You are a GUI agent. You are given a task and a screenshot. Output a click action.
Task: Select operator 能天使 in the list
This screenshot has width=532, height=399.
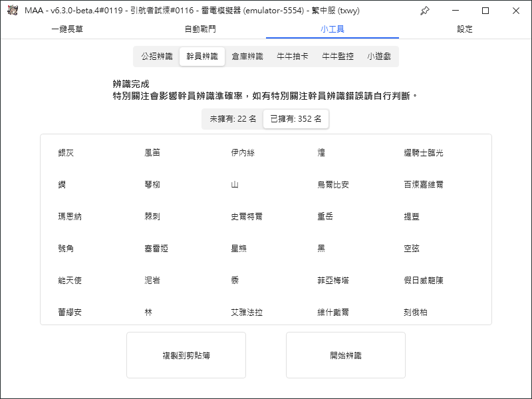click(x=70, y=281)
